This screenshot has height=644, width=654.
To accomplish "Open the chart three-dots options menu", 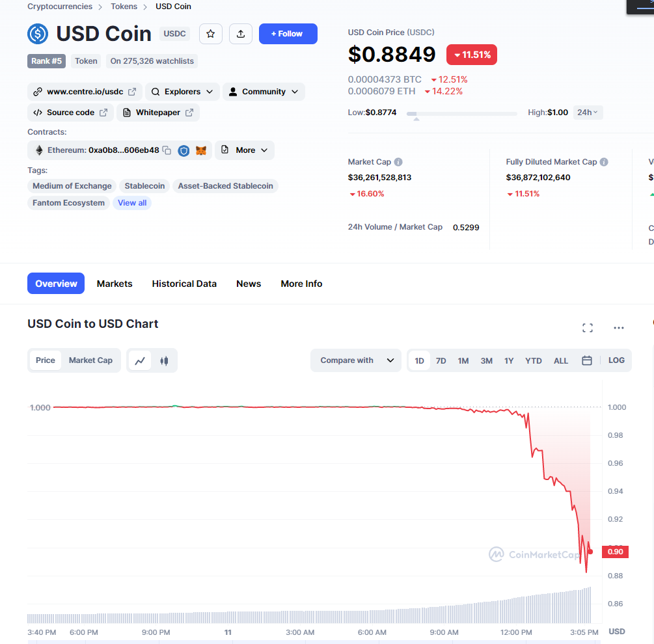I will coord(619,328).
